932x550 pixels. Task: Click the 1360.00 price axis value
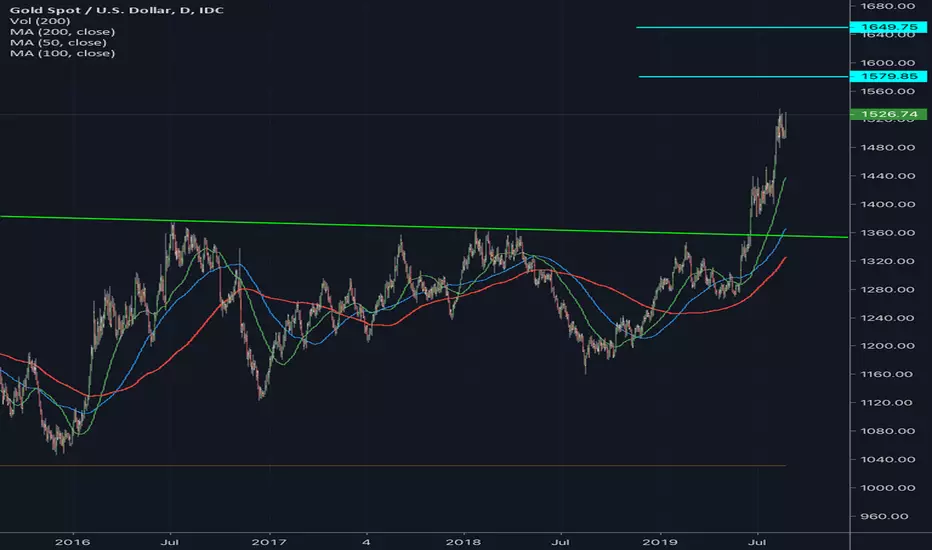point(888,232)
